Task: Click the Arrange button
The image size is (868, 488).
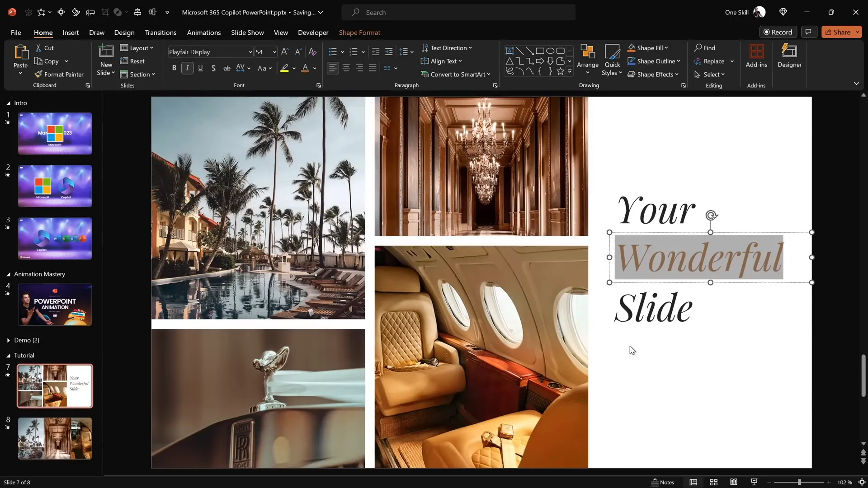Action: (x=588, y=60)
